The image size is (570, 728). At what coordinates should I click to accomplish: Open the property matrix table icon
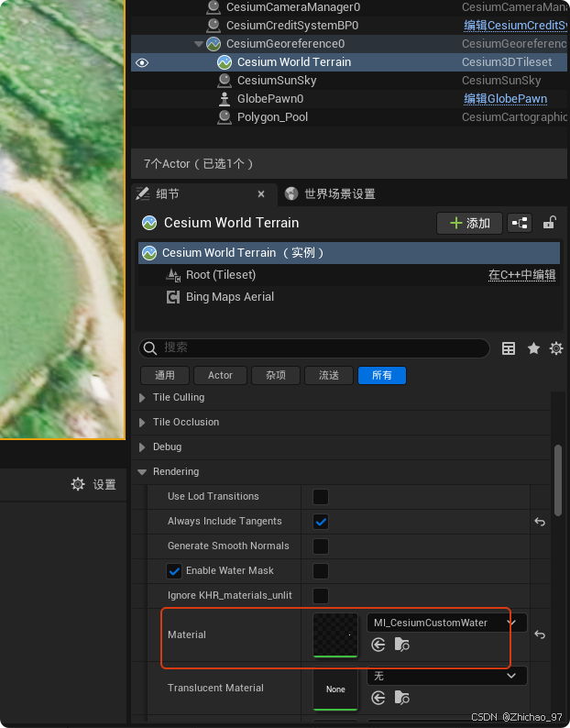(x=509, y=348)
